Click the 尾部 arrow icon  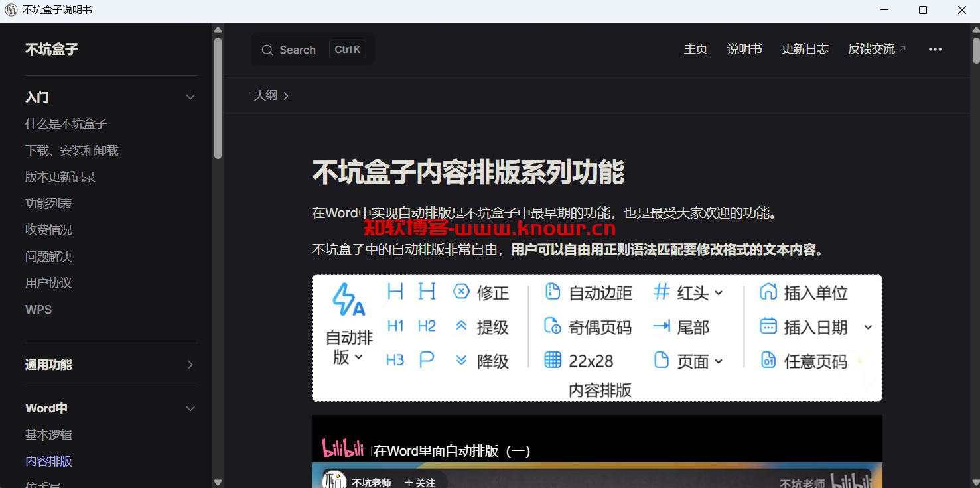(x=662, y=326)
